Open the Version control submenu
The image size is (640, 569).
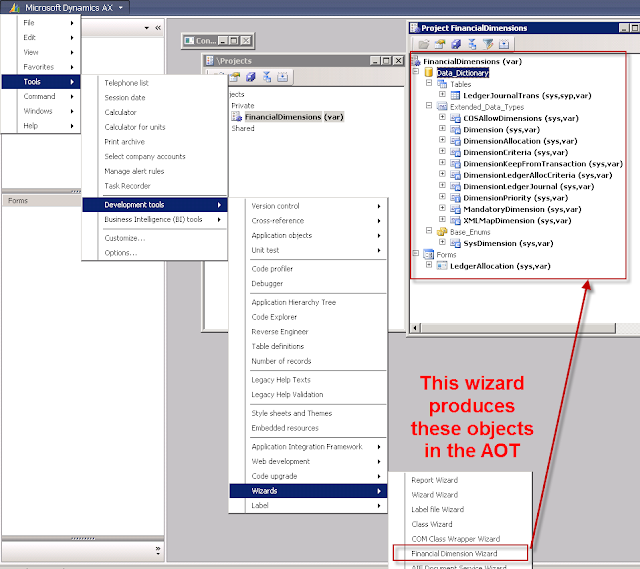tap(308, 206)
